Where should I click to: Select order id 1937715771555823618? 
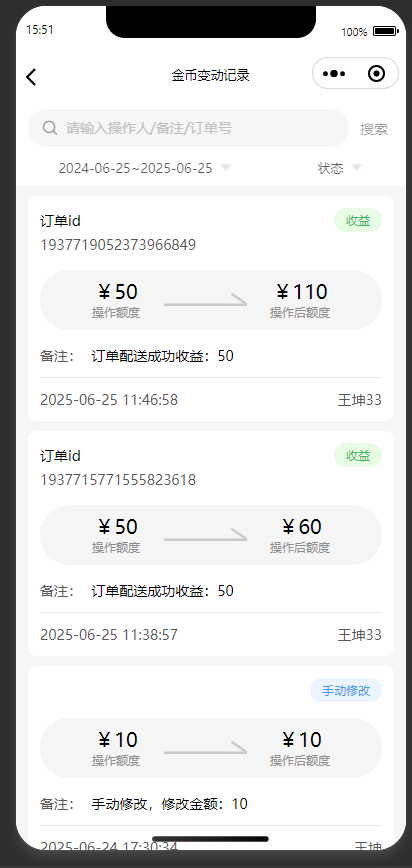tap(118, 479)
